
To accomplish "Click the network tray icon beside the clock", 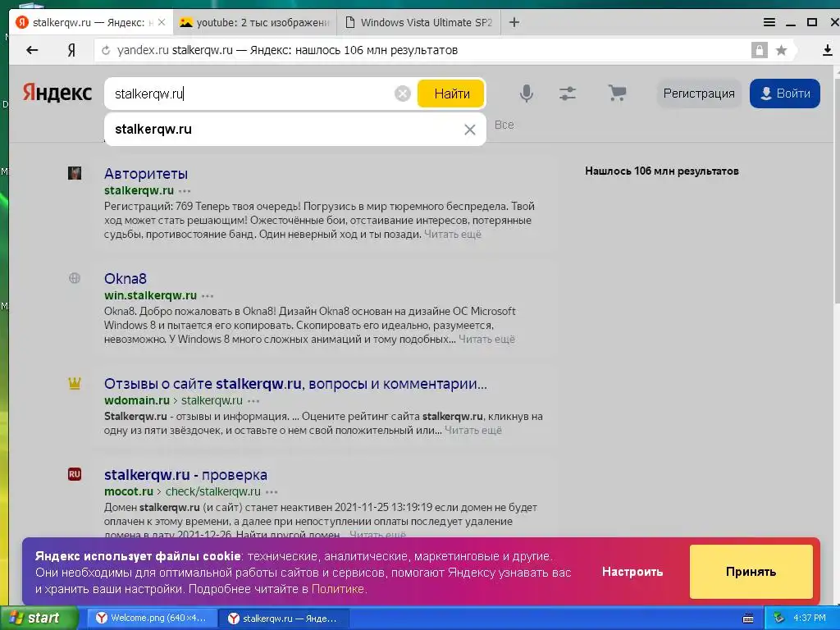I will 778,619.
